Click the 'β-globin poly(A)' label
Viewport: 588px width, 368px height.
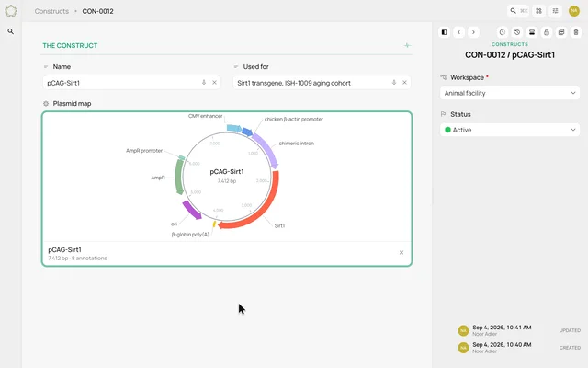pyautogui.click(x=190, y=235)
